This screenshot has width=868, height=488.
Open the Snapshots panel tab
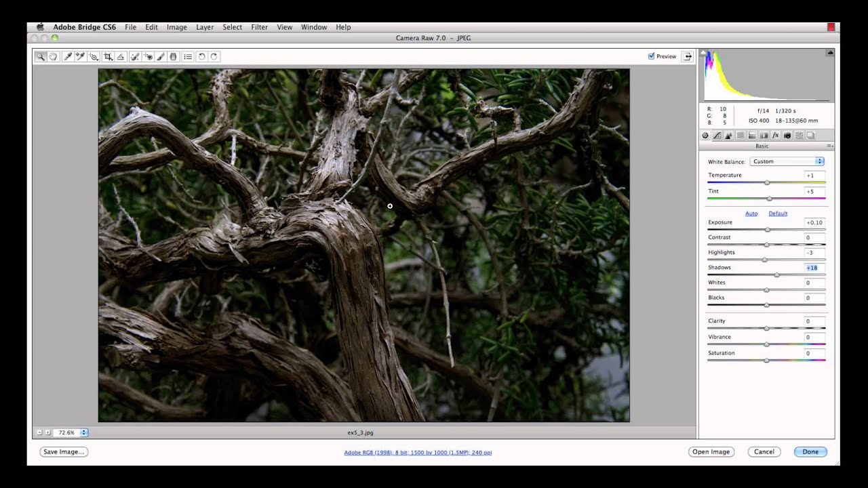point(810,136)
